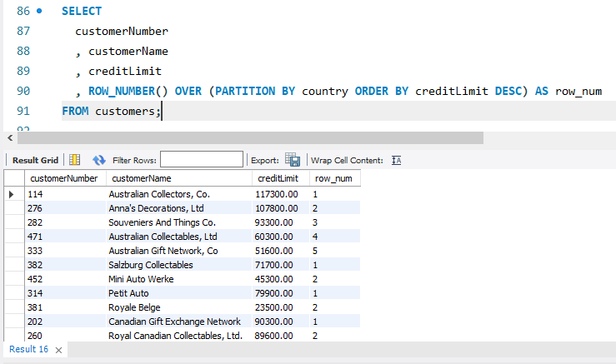Click the cell 'Royal Canadian Collectables, Ltd.'

point(178,336)
